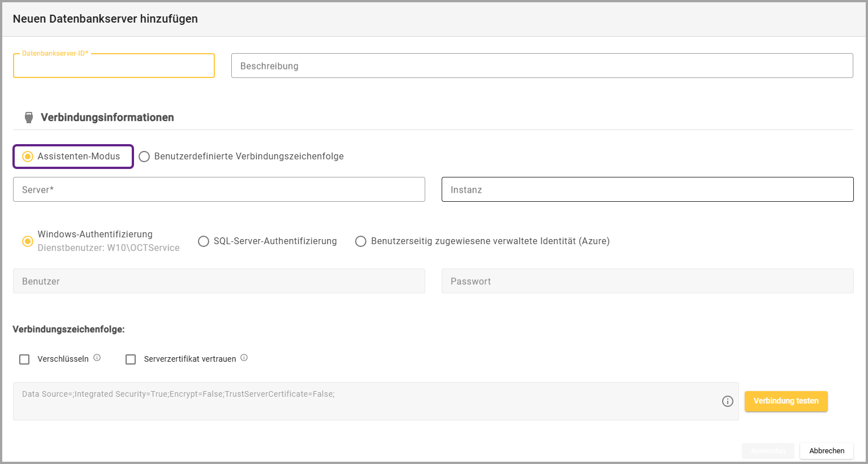Choose SQL-Server-Authentifizierung radio button
This screenshot has height=464, width=868.
coord(204,241)
